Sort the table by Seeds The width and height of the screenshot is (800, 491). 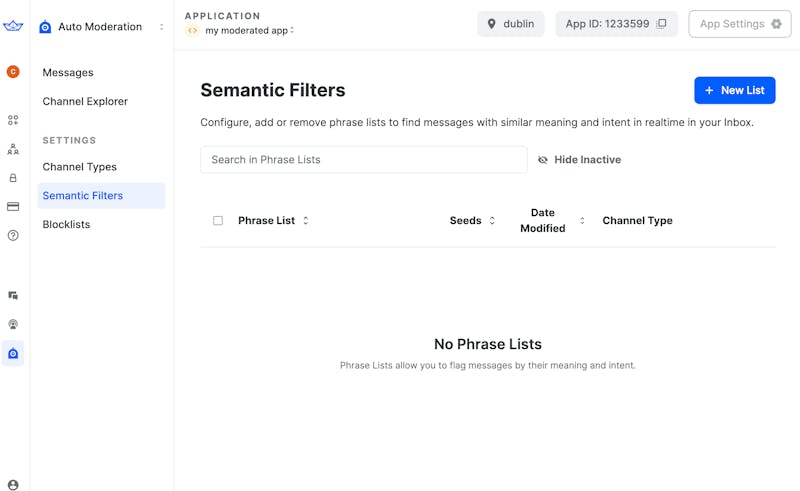(x=472, y=221)
